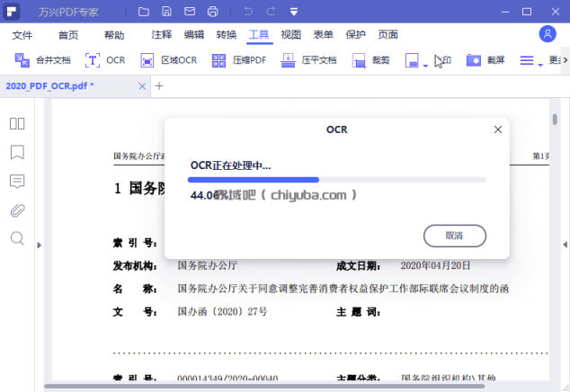Click 国务院办公厅 issuing agency value

pos(207,265)
